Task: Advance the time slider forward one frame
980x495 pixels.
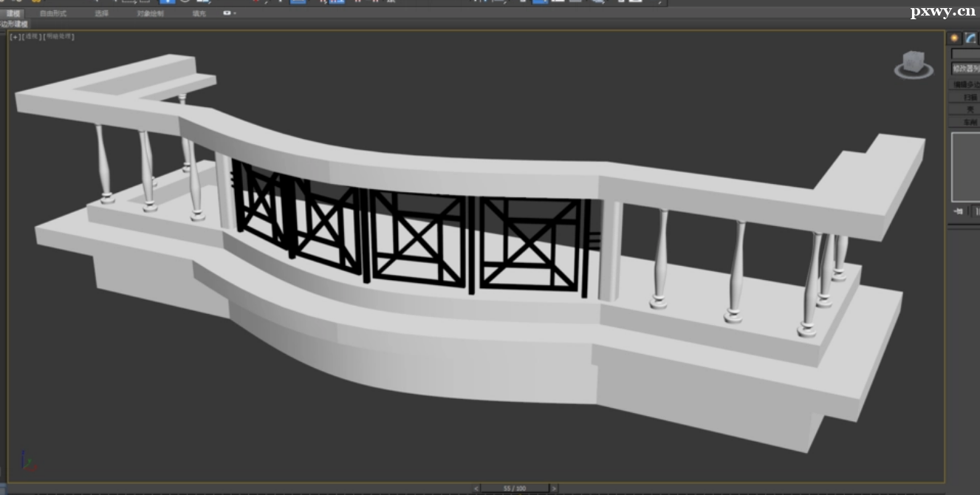Action: click(x=555, y=488)
